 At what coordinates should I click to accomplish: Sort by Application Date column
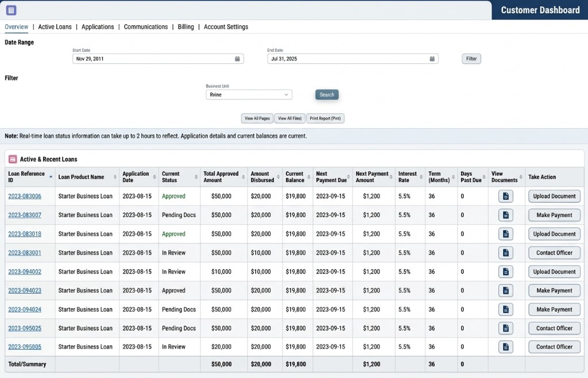click(154, 177)
